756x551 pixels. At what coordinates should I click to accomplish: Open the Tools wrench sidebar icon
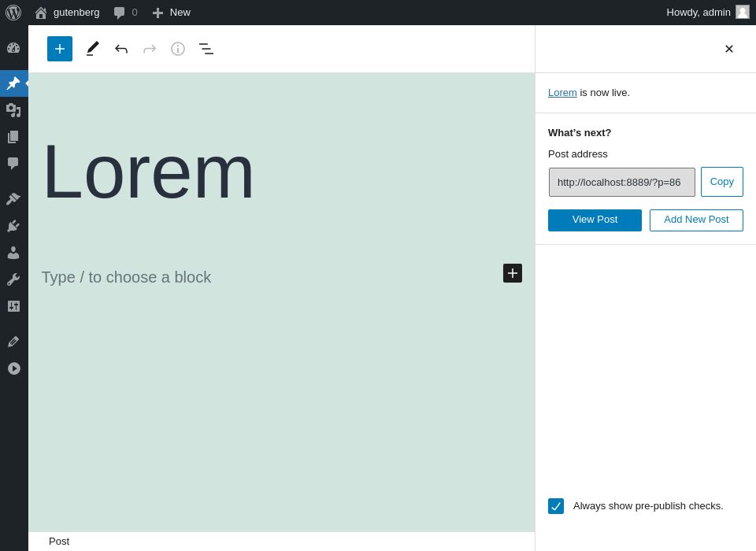point(13,279)
